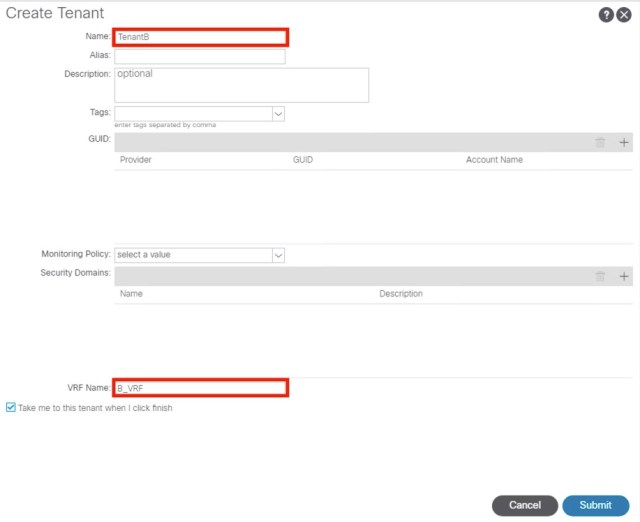640x522 pixels.
Task: Click the Account Name column header
Action: pyautogui.click(x=494, y=160)
